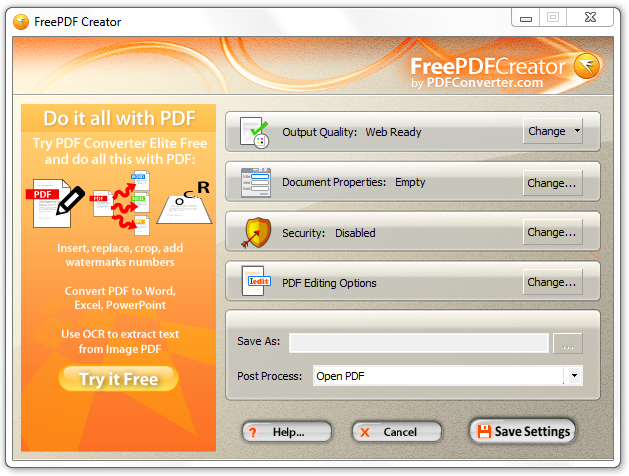Image resolution: width=629 pixels, height=476 pixels.
Task: Click the floppy disk icon on Save Settings
Action: point(484,431)
